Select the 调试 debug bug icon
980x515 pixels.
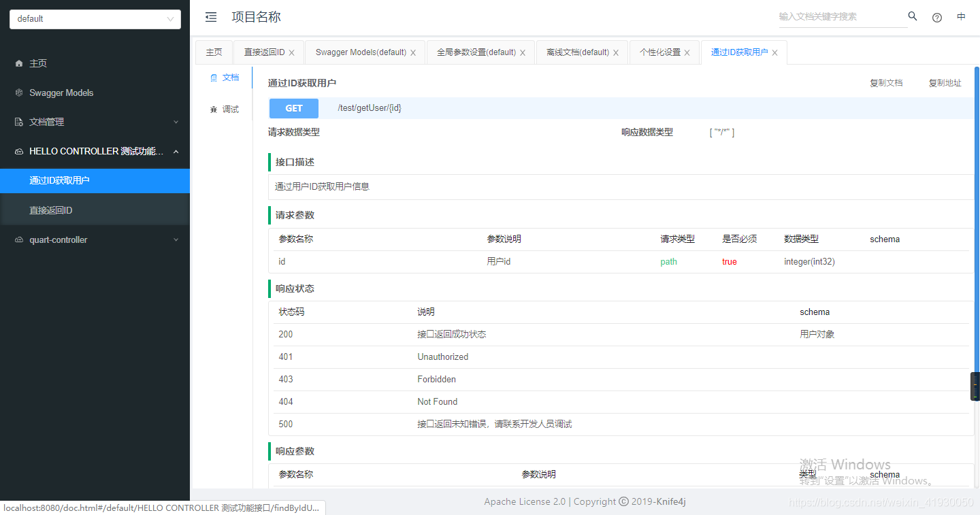click(x=213, y=109)
